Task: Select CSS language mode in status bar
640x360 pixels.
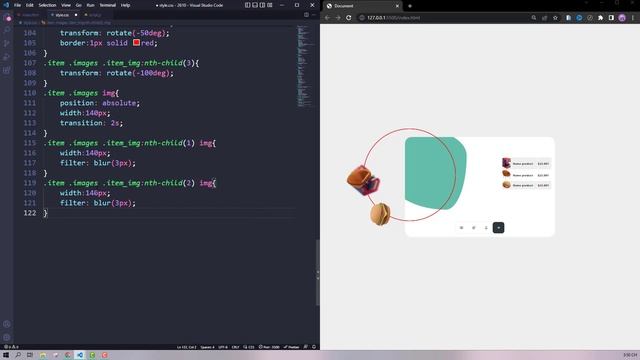Action: pyautogui.click(x=249, y=347)
